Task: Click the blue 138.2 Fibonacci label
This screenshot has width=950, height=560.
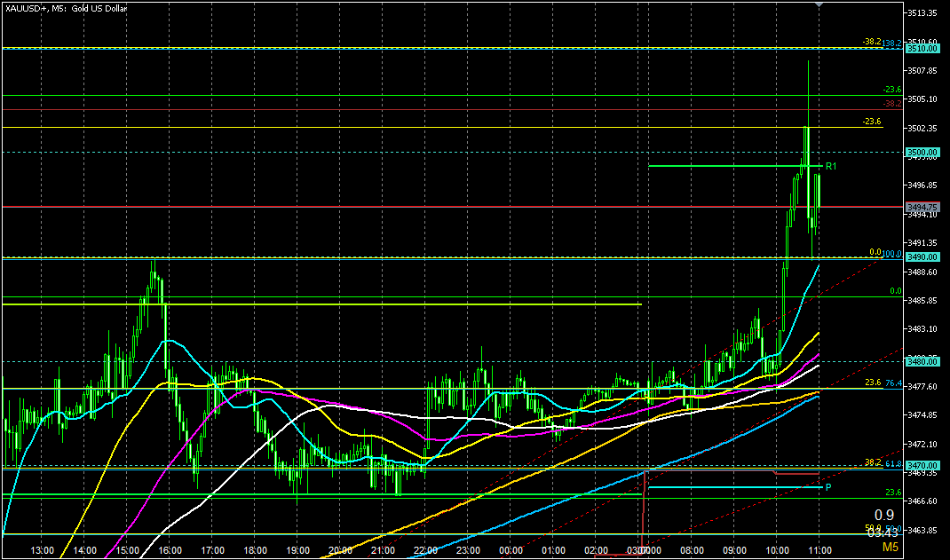Action: [x=891, y=43]
